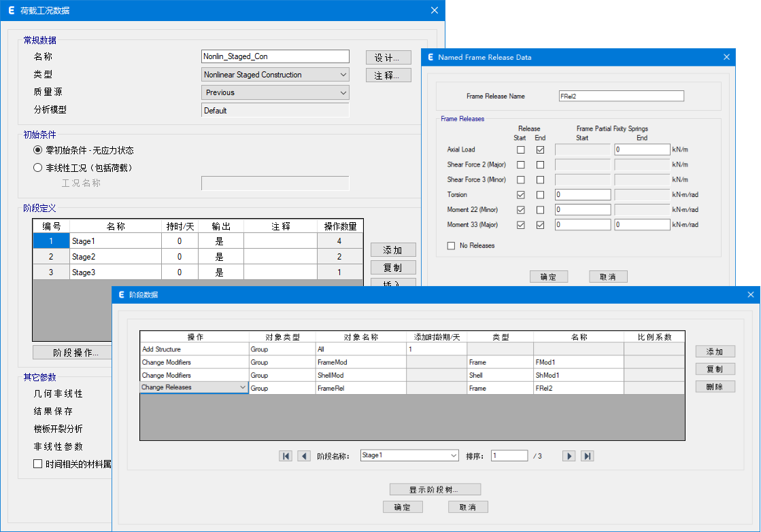Delete the operation with the 删除 button
This screenshot has width=761, height=532.
[715, 387]
